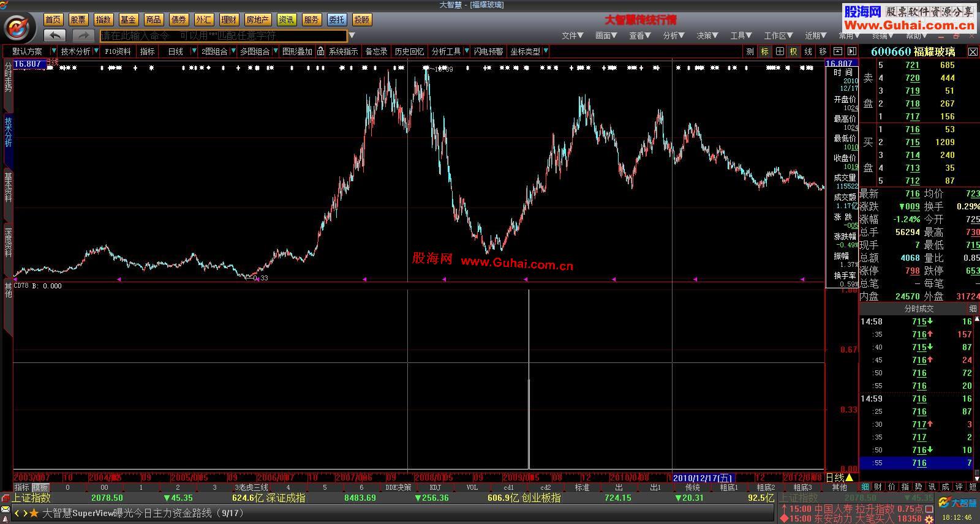Click the 备忘录 memo button

(x=376, y=51)
